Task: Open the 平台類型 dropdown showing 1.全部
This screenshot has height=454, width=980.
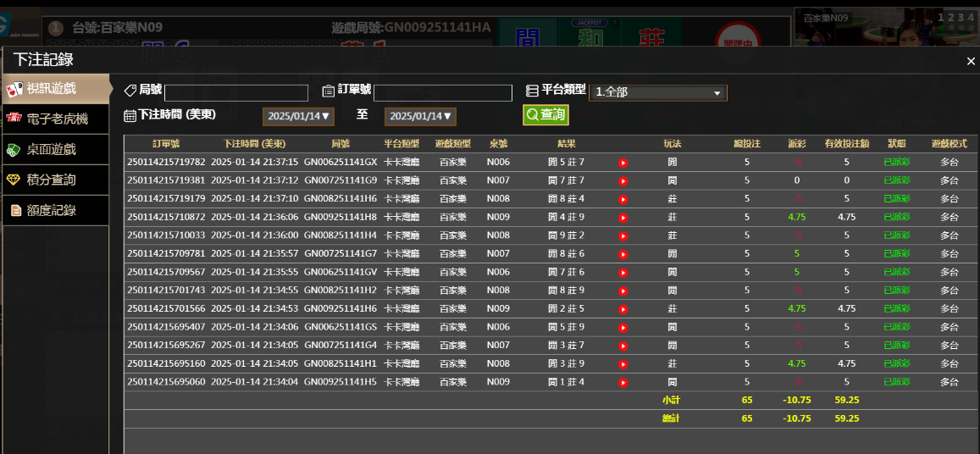Action: (x=657, y=92)
